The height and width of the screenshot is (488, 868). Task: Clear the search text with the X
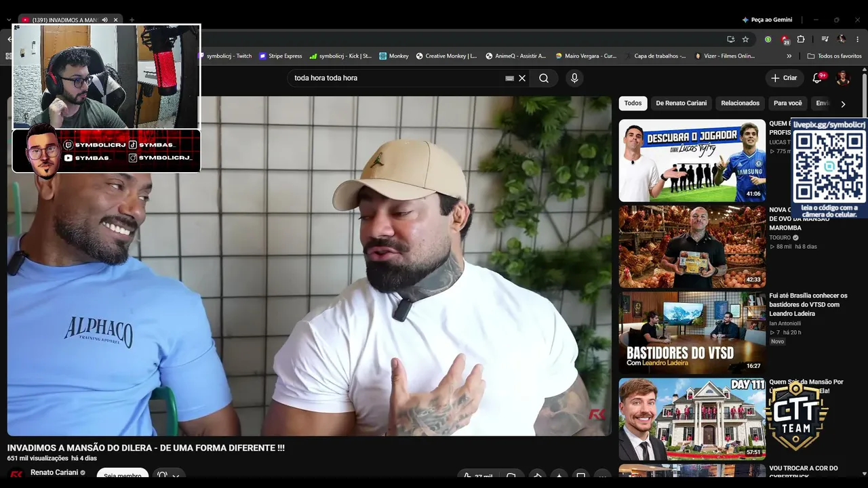click(522, 78)
